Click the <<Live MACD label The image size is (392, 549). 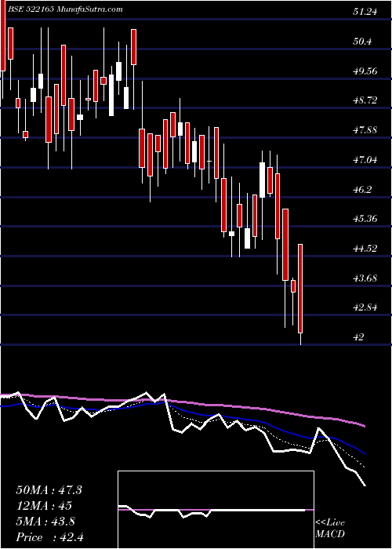click(x=330, y=529)
